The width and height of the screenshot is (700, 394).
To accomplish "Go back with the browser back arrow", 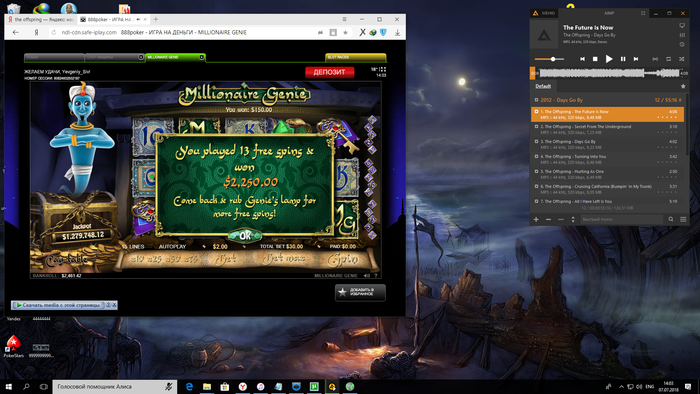I will tap(16, 33).
